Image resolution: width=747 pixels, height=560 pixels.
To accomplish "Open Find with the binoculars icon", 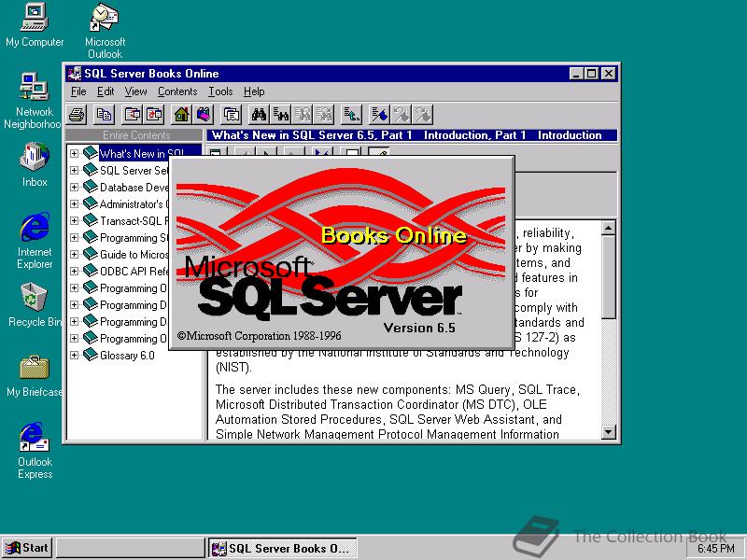I will 259,115.
